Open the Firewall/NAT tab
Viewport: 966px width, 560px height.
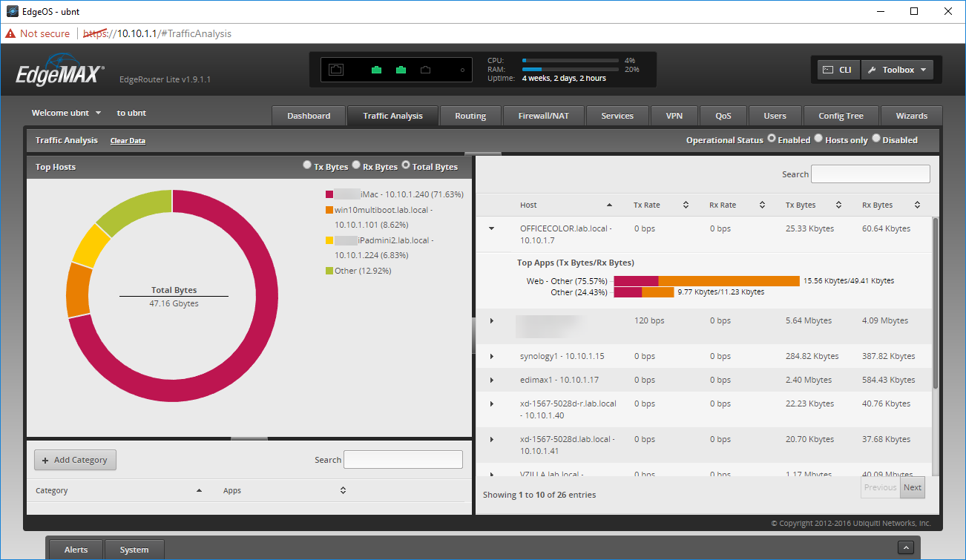(543, 116)
